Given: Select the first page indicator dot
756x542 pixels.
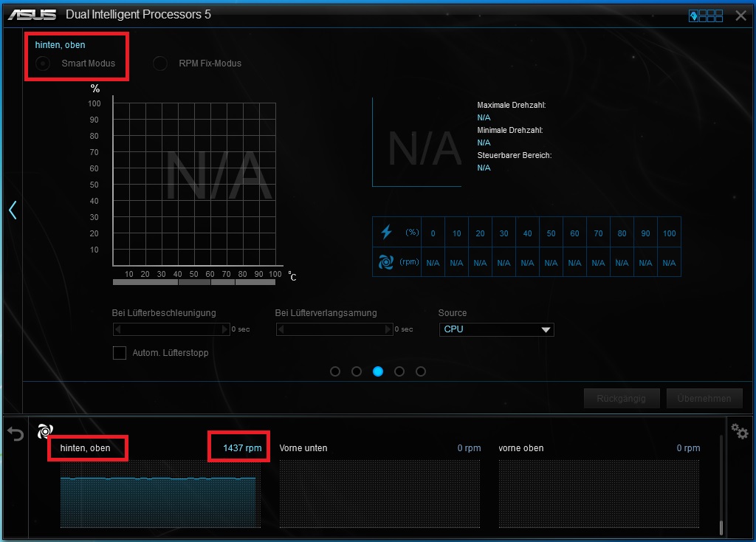Looking at the screenshot, I should point(335,371).
